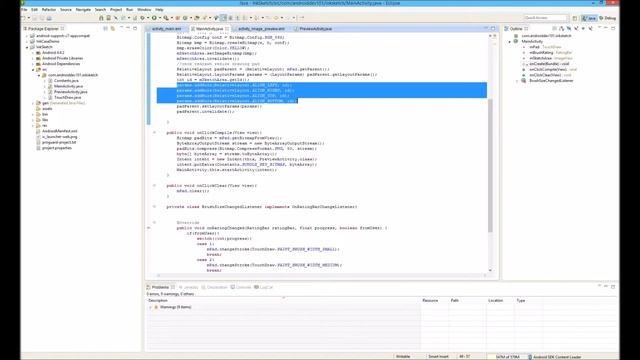Expand BrushSizeChangedListener in Outline

(517, 81)
